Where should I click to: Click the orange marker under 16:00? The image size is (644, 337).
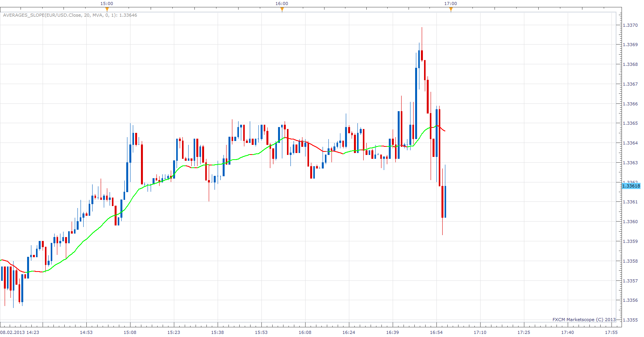pyautogui.click(x=282, y=9)
